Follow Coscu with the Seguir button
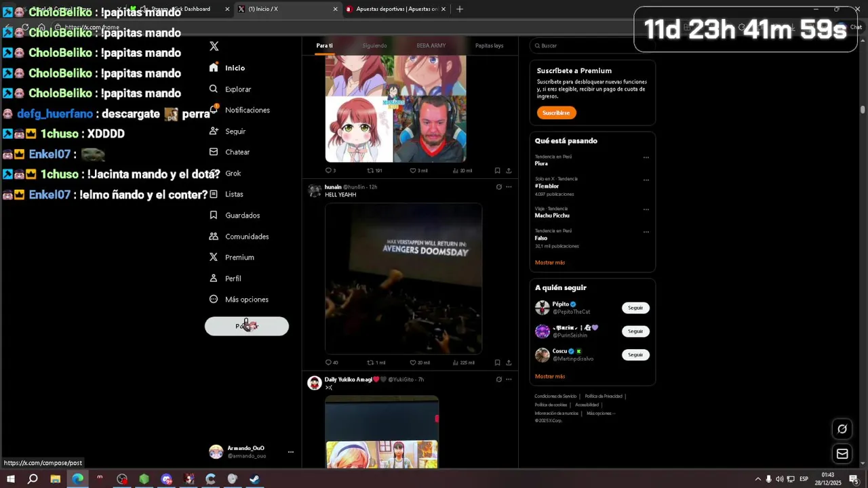Viewport: 868px width, 488px height. pyautogui.click(x=635, y=354)
